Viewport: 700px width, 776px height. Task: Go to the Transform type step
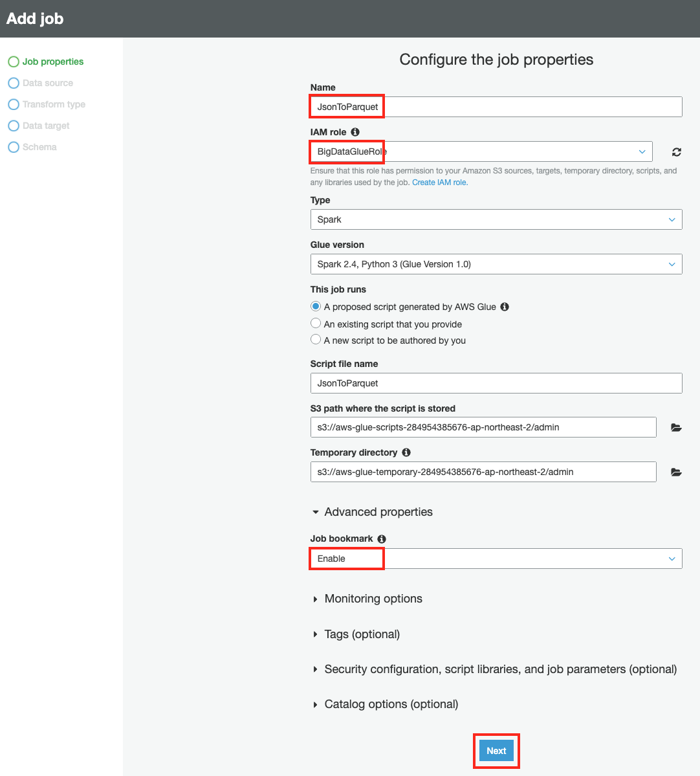coord(54,104)
